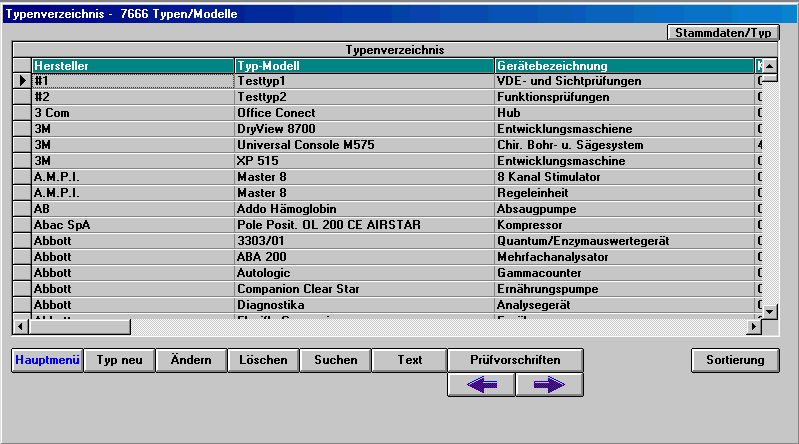Click the horizontal scrollbar right arrow
The height and width of the screenshot is (444, 799).
click(x=754, y=326)
